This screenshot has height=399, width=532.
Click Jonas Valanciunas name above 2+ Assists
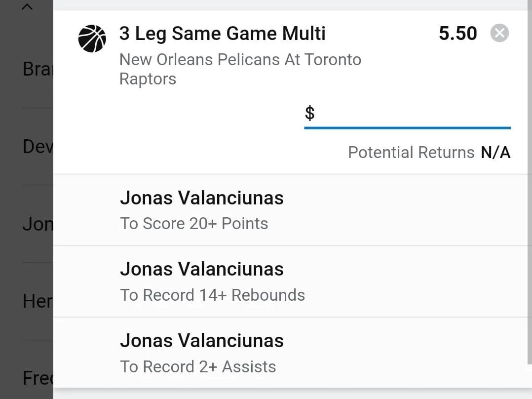(201, 341)
